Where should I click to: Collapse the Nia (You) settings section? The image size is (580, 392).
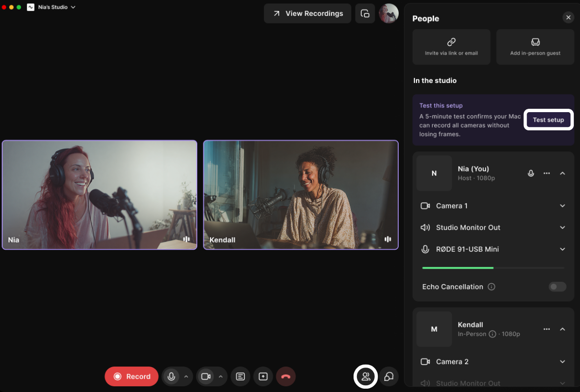563,173
